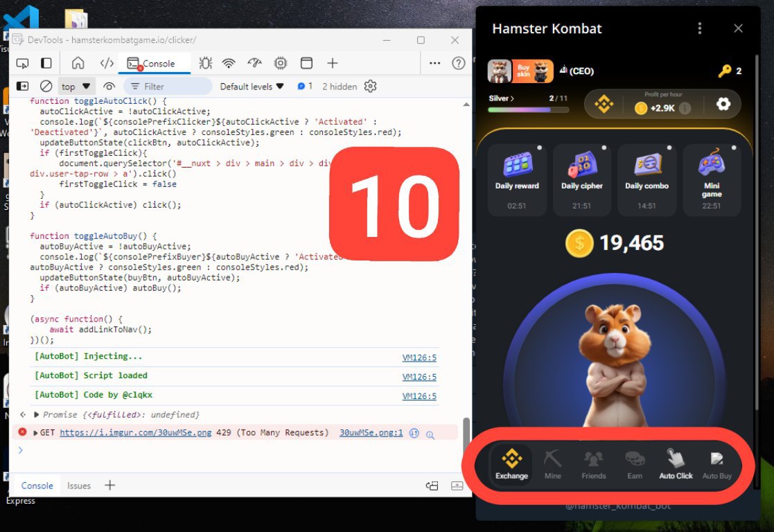Switch to the Console tab in top toolbar
Image resolution: width=774 pixels, height=532 pixels.
point(153,63)
